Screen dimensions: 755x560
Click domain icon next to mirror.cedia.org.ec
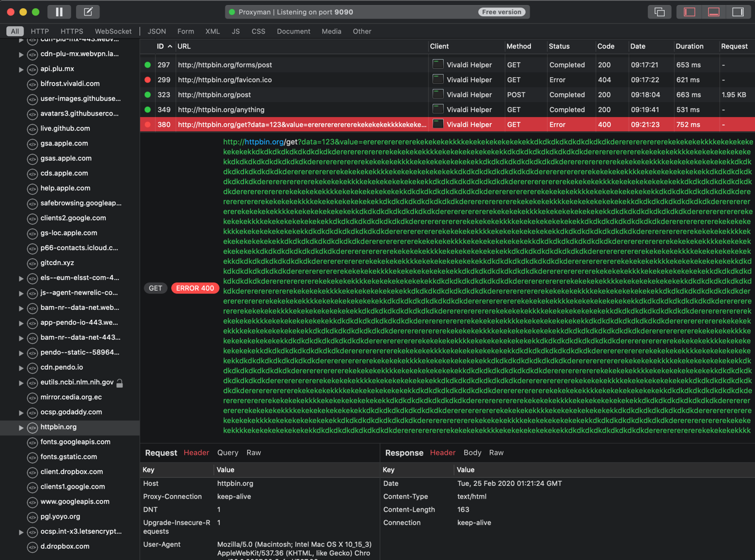32,398
